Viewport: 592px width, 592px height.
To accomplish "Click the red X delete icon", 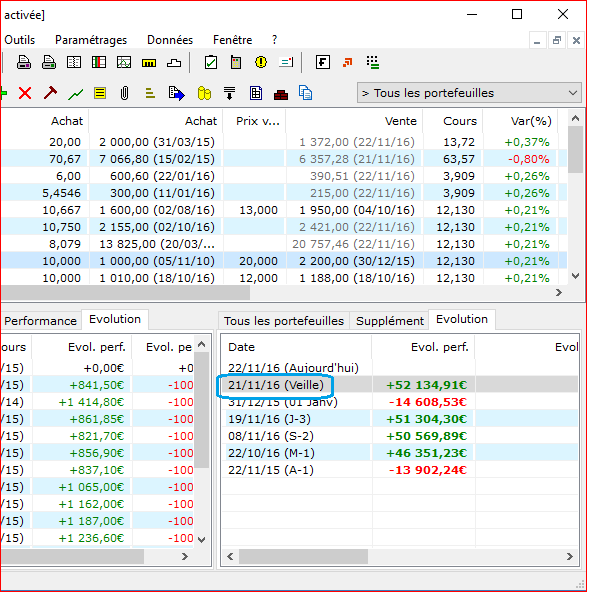I will [x=25, y=93].
